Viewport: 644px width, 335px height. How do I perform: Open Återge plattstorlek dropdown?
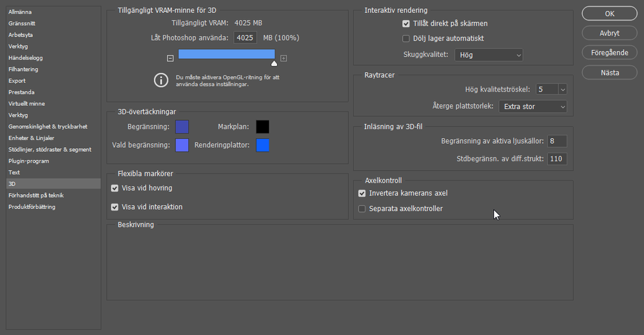[532, 107]
